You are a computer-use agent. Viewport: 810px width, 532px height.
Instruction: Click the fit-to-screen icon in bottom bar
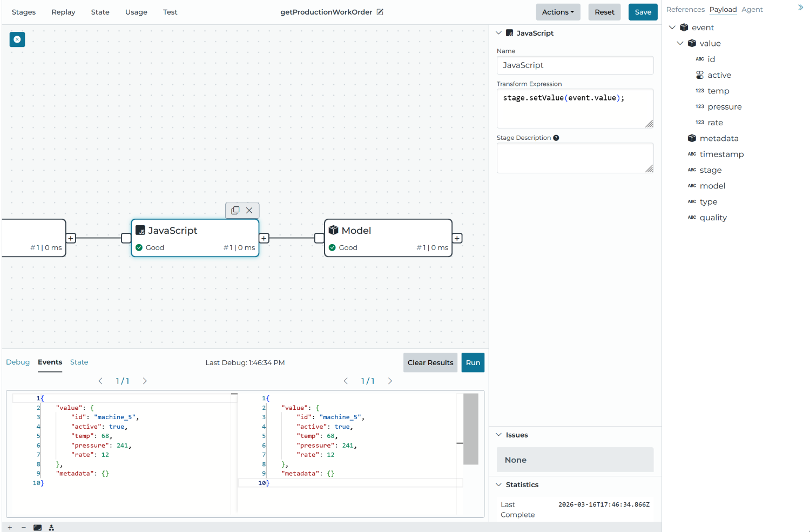point(37,528)
